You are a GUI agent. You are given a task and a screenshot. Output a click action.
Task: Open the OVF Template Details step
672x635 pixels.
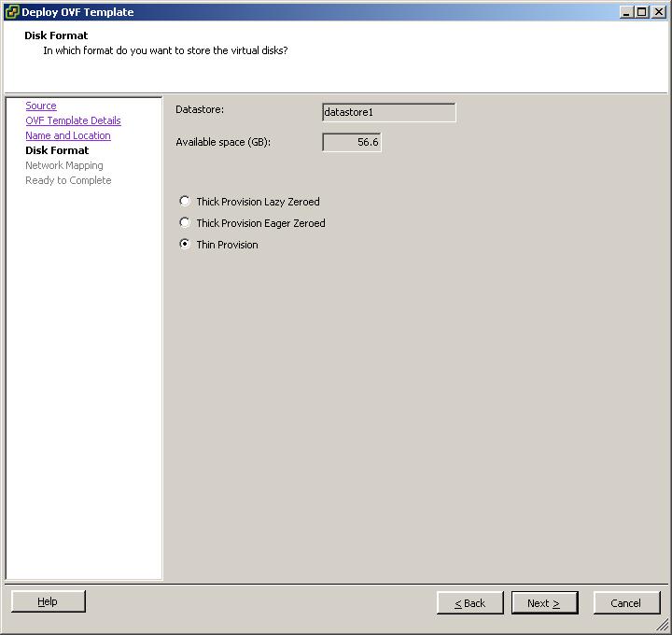point(73,120)
